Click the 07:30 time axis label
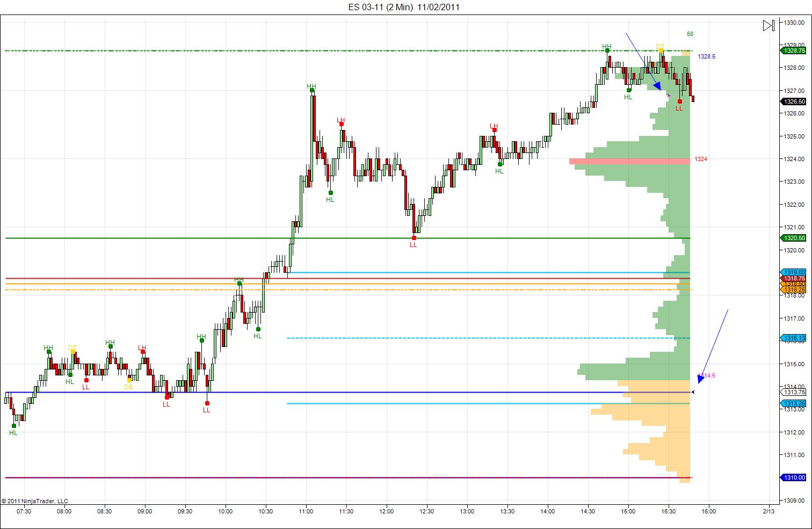The width and height of the screenshot is (812, 529). (x=24, y=511)
